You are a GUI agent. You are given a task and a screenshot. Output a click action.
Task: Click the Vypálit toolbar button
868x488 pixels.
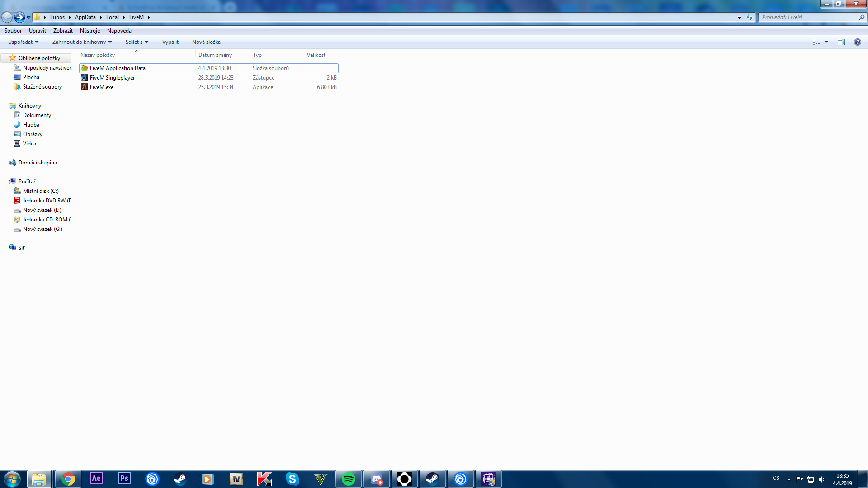pos(170,42)
